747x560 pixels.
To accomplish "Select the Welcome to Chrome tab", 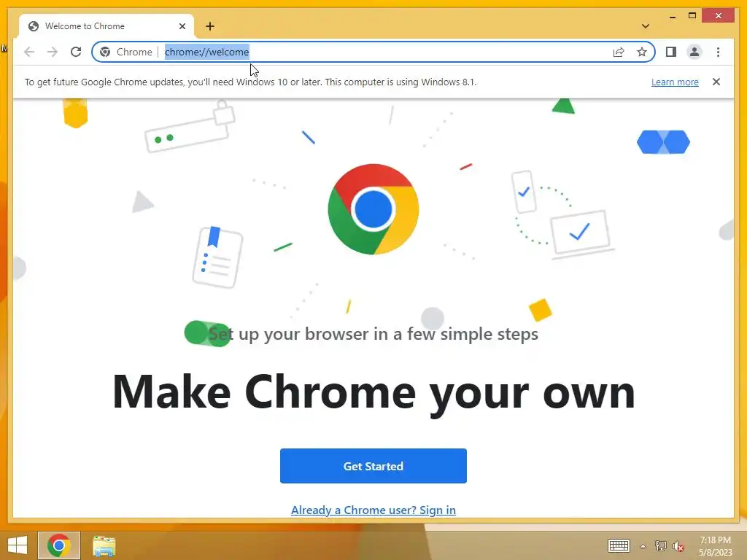I will 107,26.
